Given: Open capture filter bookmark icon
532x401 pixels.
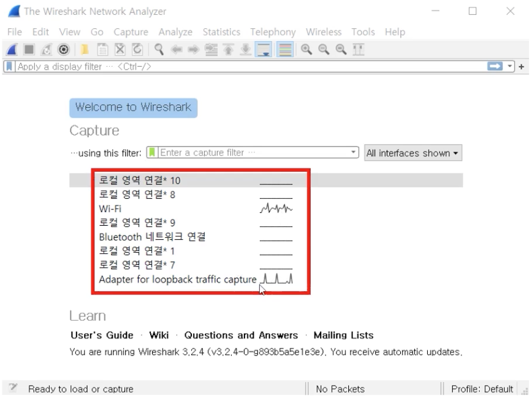Looking at the screenshot, I should click(x=153, y=153).
